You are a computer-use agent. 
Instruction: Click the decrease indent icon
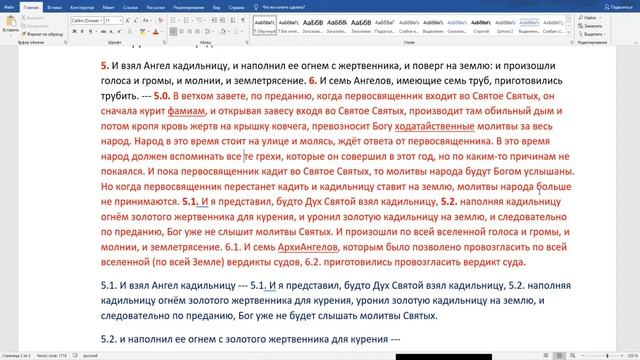pyautogui.click(x=214, y=20)
